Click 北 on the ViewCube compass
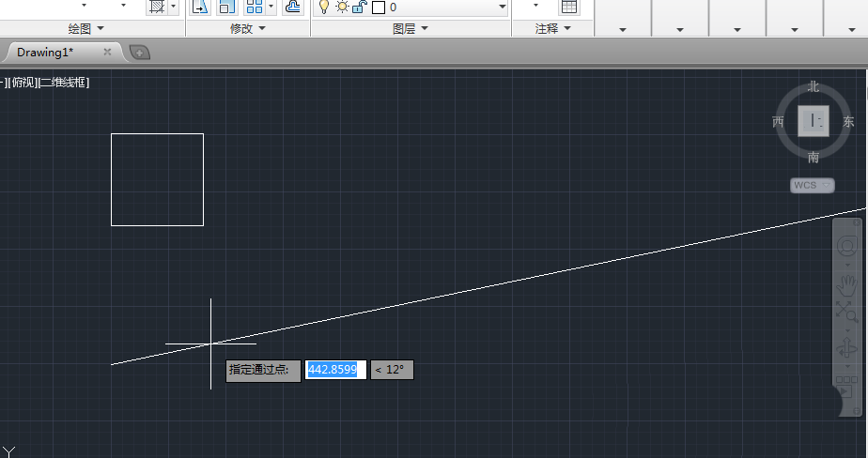Viewport: 868px width, 458px height. [814, 86]
